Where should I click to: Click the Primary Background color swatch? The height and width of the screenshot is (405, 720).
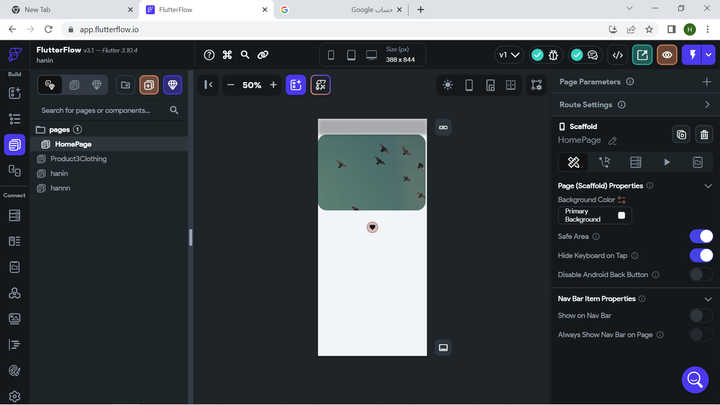(621, 215)
